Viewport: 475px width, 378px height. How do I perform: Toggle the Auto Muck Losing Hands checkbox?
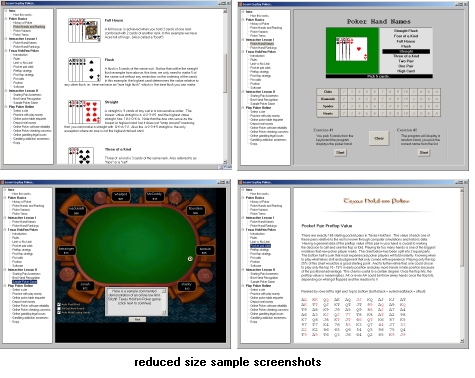[59, 312]
